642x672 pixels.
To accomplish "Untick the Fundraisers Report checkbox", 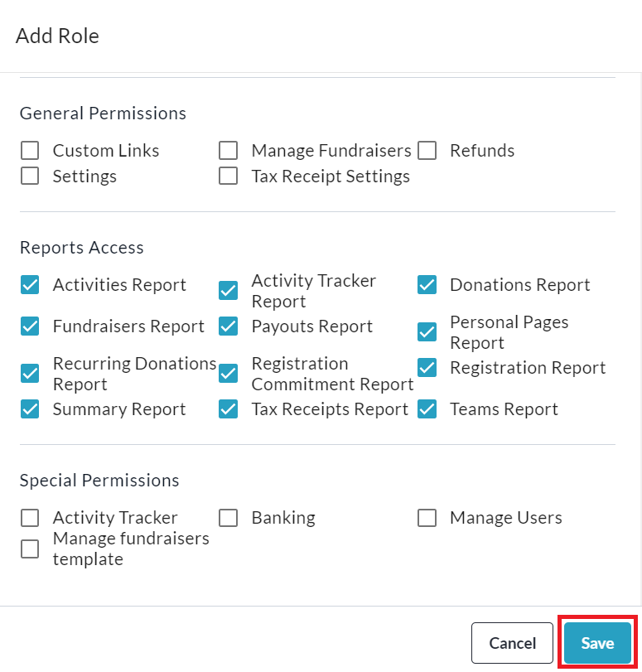I will 30,326.
